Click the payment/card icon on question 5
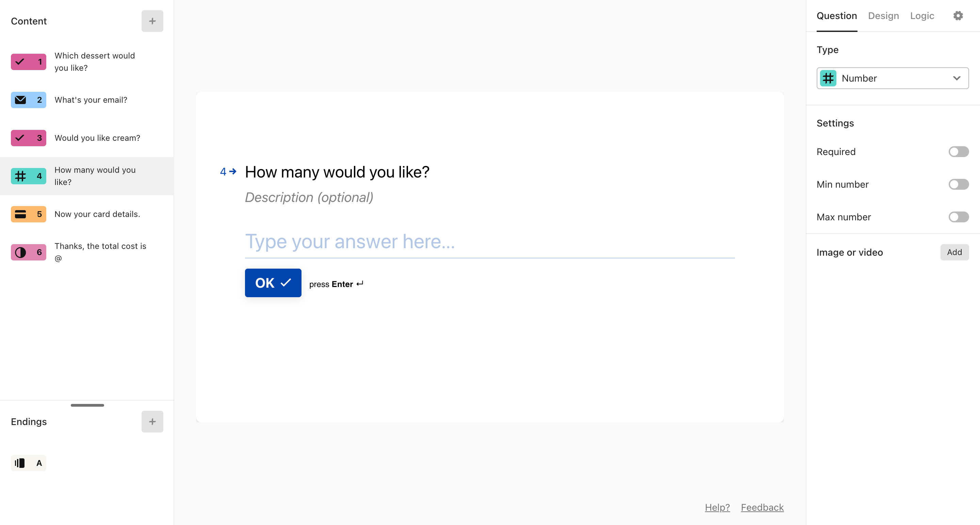The width and height of the screenshot is (980, 525). (21, 214)
